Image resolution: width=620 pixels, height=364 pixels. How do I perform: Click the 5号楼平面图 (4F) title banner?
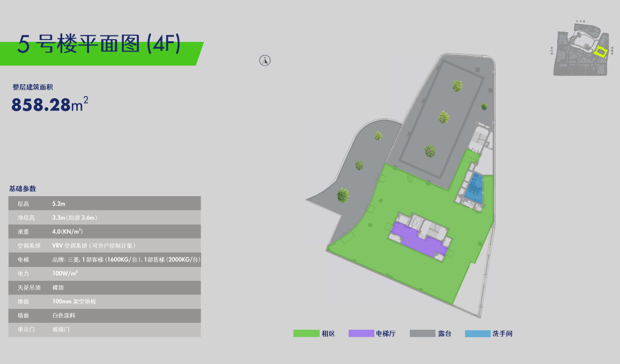click(99, 45)
